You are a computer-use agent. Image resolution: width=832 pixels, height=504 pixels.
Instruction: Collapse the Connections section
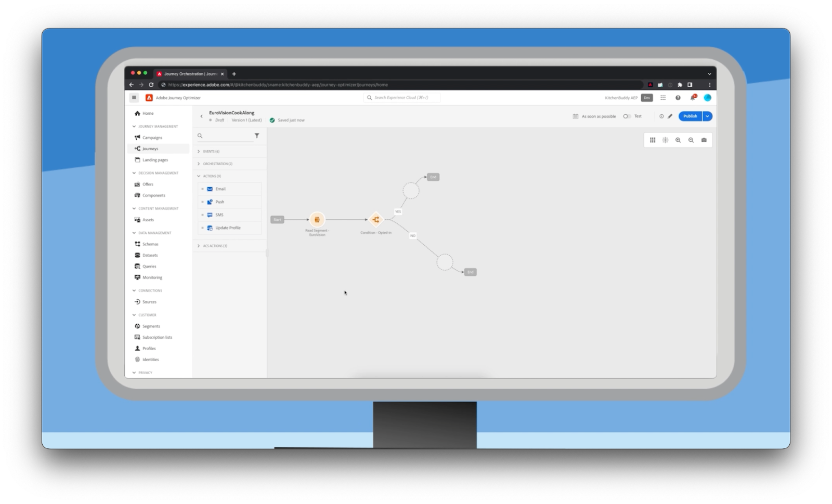134,290
